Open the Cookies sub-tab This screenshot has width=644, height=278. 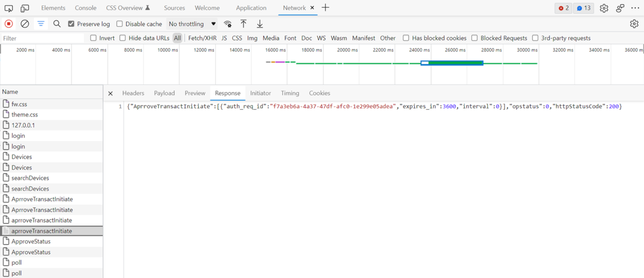(x=320, y=93)
